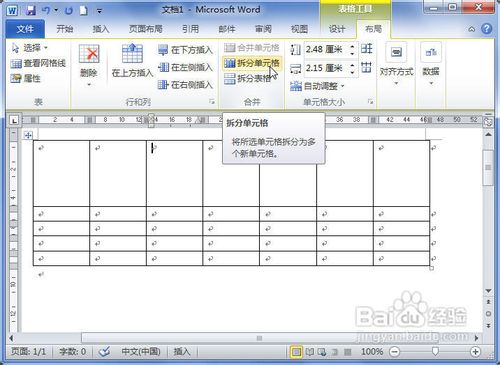This screenshot has height=365, width=500.
Task: Expand the 删除 dropdown arrow
Action: tap(89, 85)
